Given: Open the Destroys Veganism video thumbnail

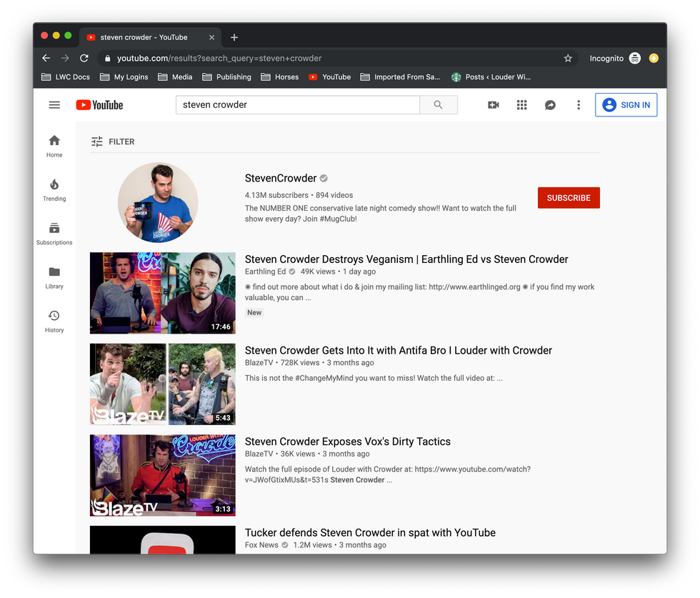Looking at the screenshot, I should 163,293.
